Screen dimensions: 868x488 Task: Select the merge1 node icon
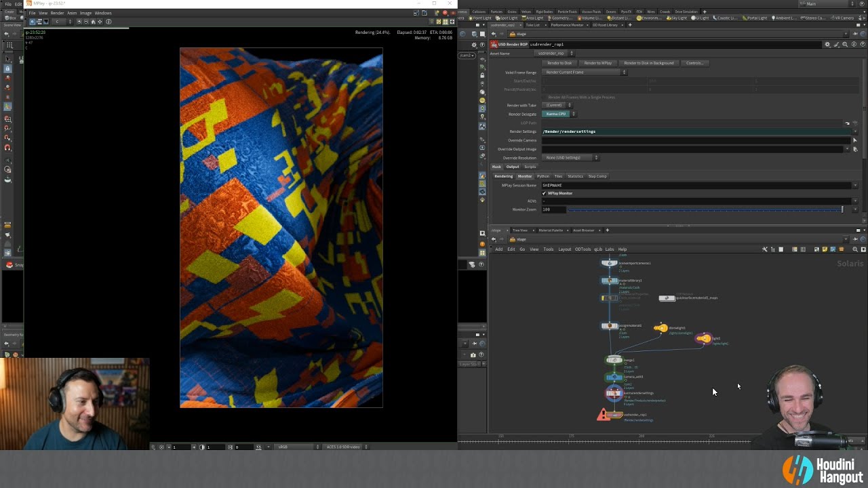tap(614, 360)
